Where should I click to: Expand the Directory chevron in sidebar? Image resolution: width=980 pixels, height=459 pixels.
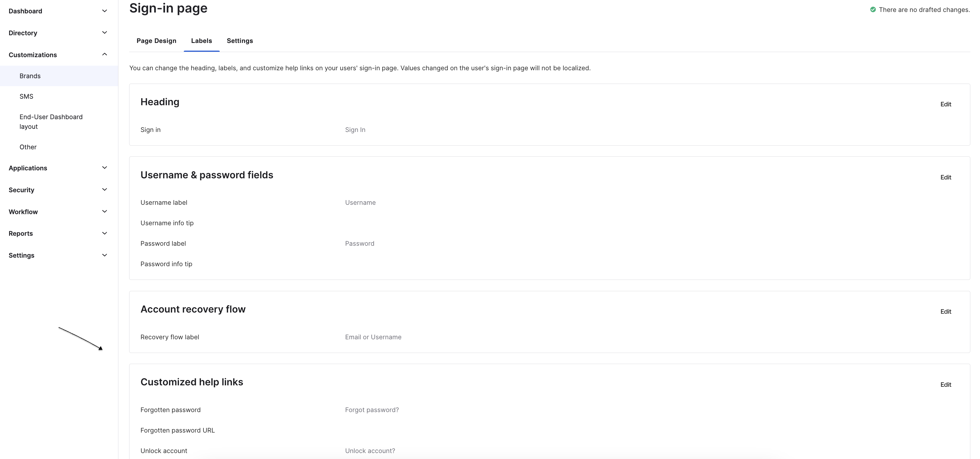[104, 33]
